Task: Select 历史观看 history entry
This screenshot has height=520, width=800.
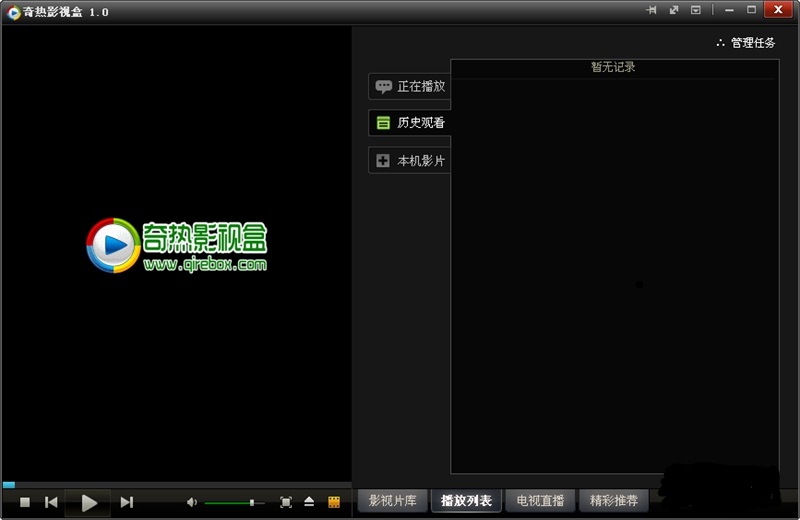Action: [x=410, y=123]
